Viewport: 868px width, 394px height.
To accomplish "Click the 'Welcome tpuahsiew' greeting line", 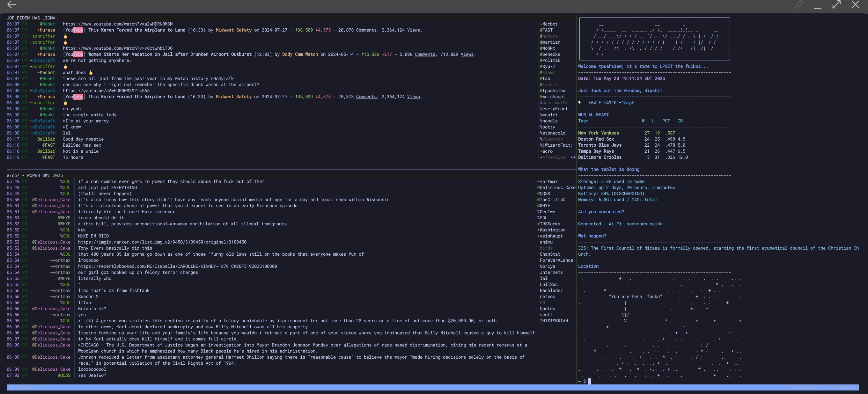I will tap(643, 66).
